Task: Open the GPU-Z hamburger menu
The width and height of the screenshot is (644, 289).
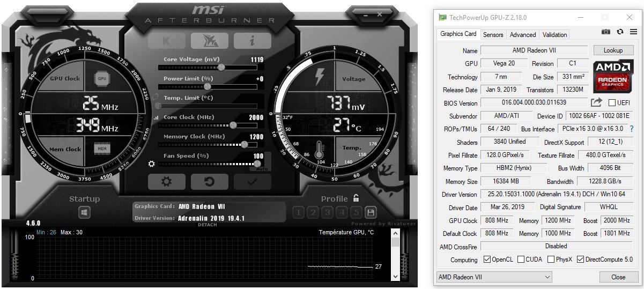Action: [x=633, y=32]
